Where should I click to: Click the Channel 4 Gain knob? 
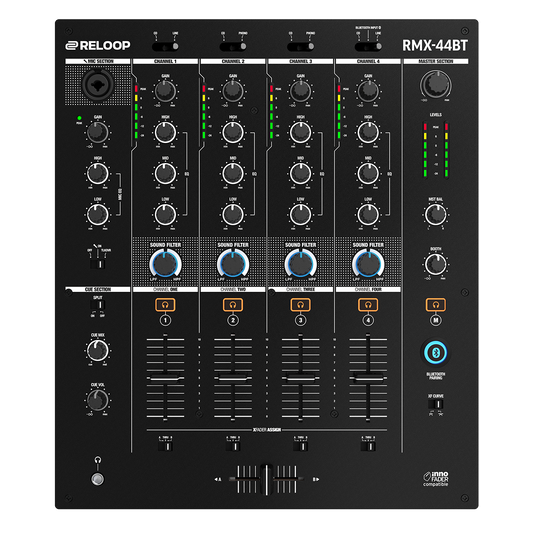(x=368, y=91)
